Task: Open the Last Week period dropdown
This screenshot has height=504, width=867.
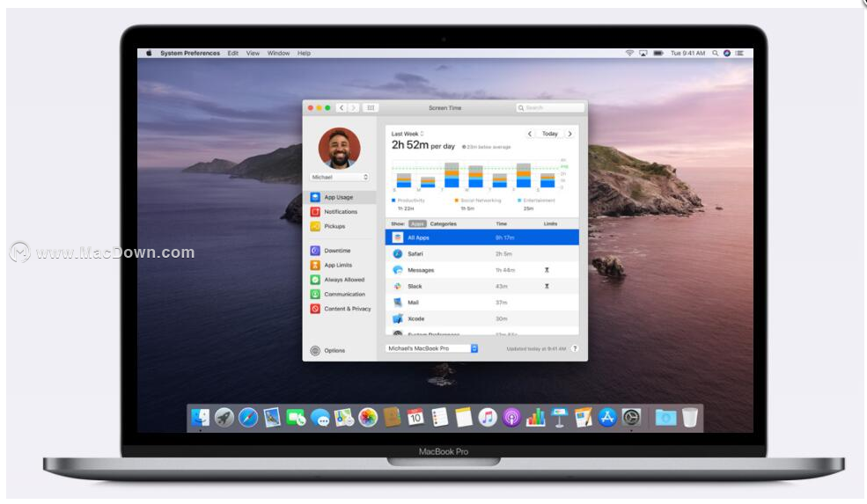Action: point(408,134)
